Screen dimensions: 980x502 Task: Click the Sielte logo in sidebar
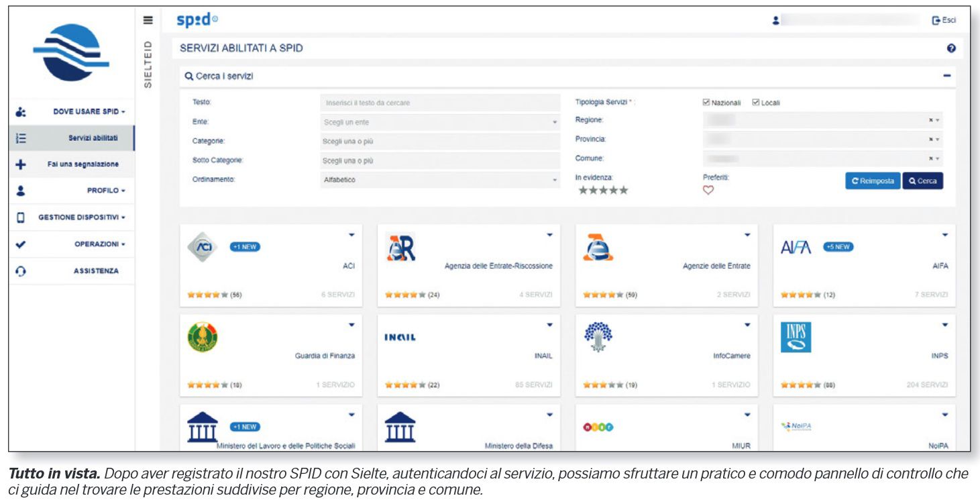pos(71,52)
